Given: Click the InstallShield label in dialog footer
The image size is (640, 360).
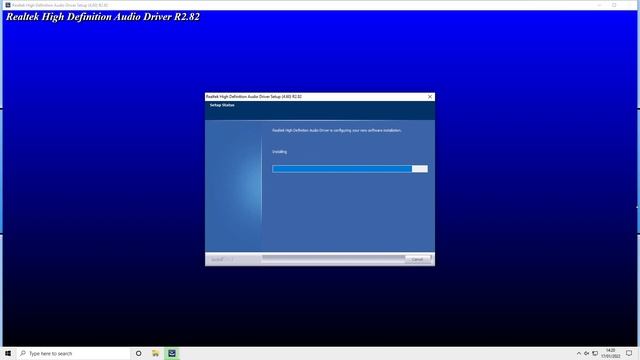Looking at the screenshot, I should click(222, 260).
